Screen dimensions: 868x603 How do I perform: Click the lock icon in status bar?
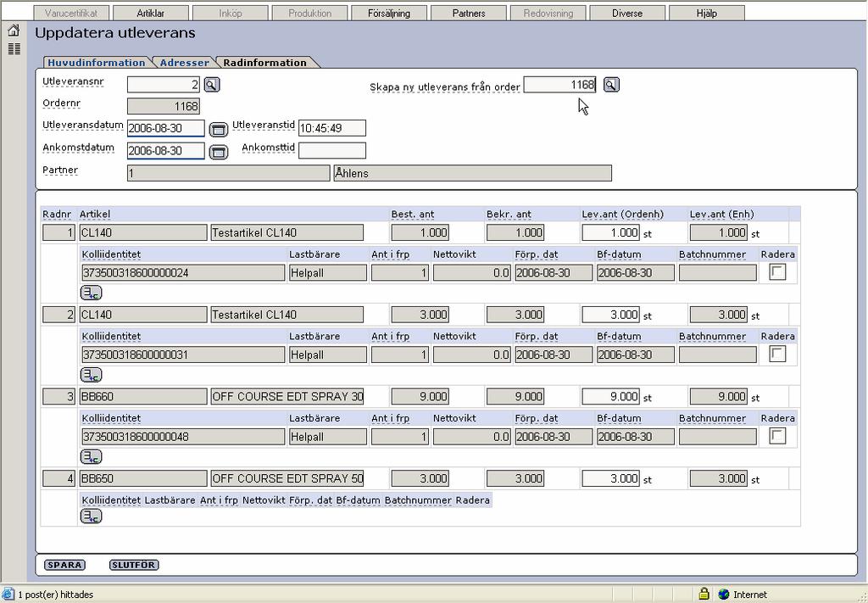click(x=704, y=595)
